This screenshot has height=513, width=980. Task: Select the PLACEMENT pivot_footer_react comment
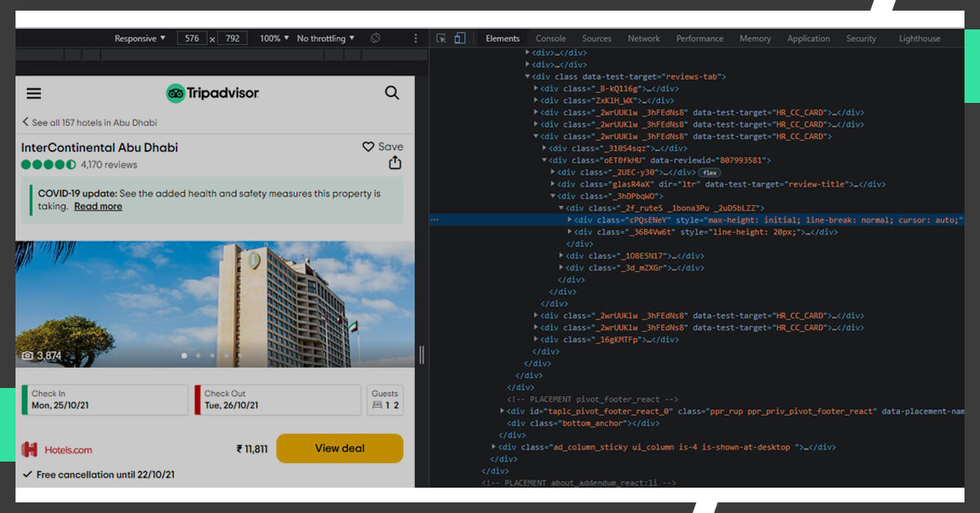(x=592, y=399)
